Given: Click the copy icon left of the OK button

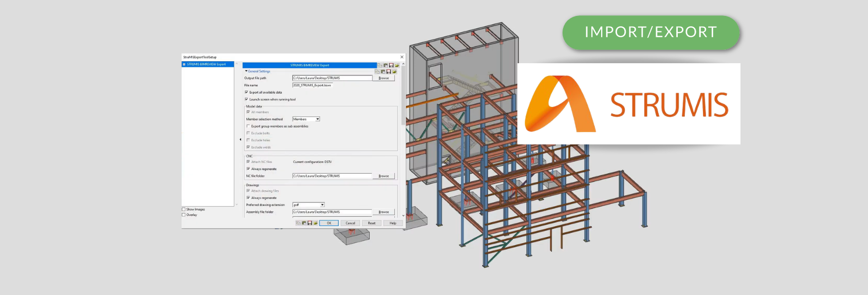Looking at the screenshot, I should tap(298, 223).
